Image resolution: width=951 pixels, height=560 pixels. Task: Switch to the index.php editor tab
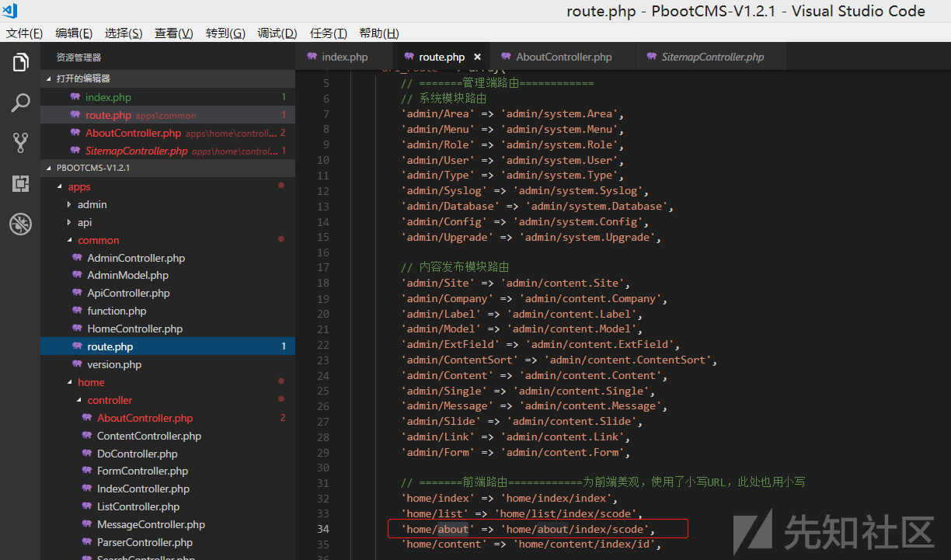[345, 57]
